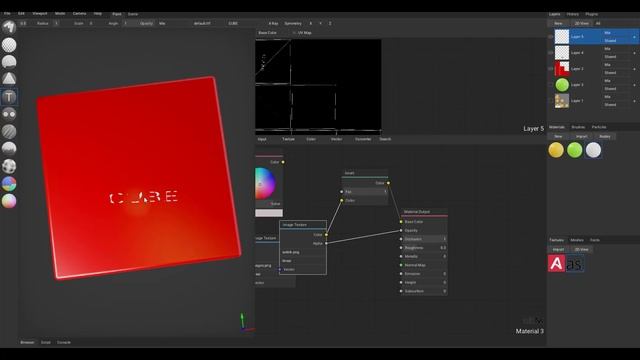Image resolution: width=640 pixels, height=360 pixels.
Task: Toggle X Ray option in header
Action: 273,23
